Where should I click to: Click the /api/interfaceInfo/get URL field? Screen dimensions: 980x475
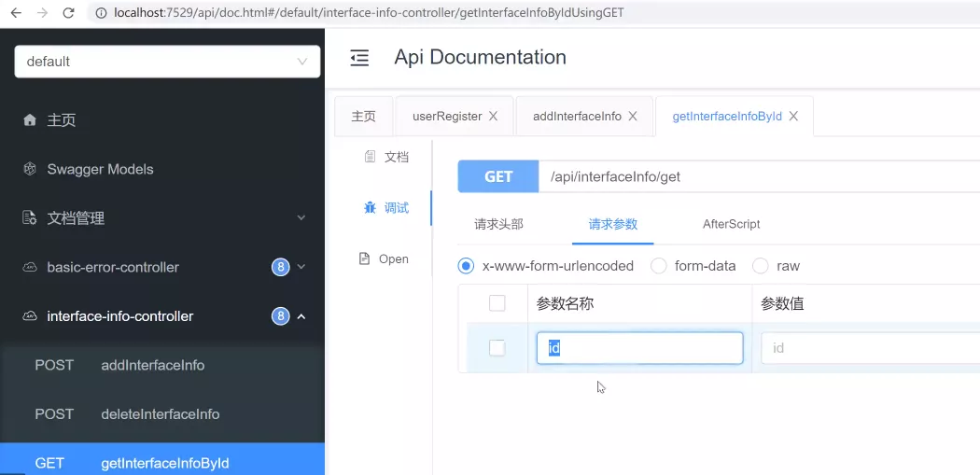click(x=760, y=176)
